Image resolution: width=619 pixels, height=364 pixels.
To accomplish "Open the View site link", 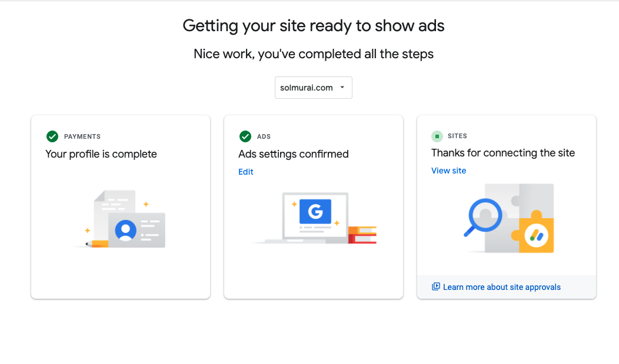I will tap(448, 171).
